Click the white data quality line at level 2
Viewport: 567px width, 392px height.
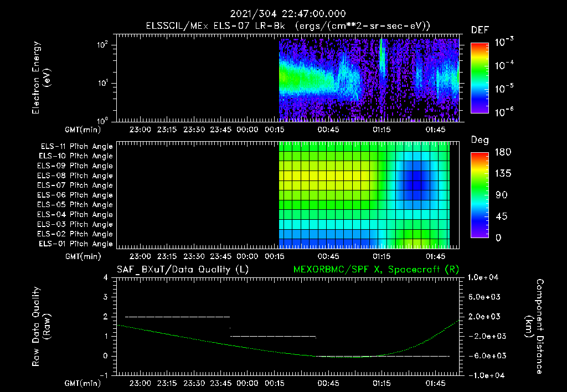coord(177,317)
